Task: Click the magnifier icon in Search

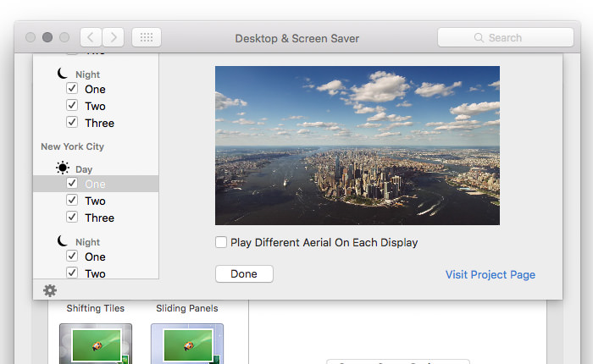Action: point(479,38)
